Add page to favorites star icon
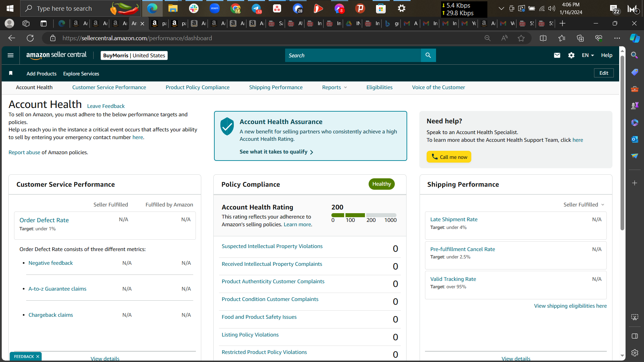This screenshot has height=362, width=644. (521, 38)
